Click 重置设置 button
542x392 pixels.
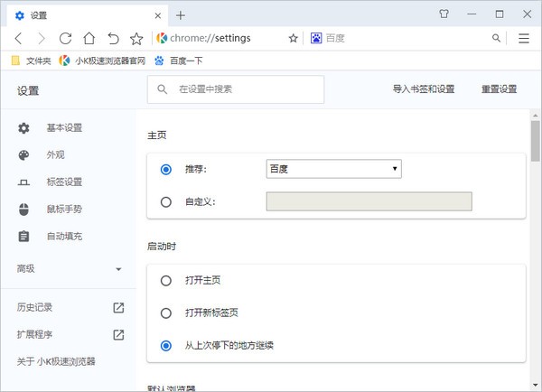(x=499, y=89)
